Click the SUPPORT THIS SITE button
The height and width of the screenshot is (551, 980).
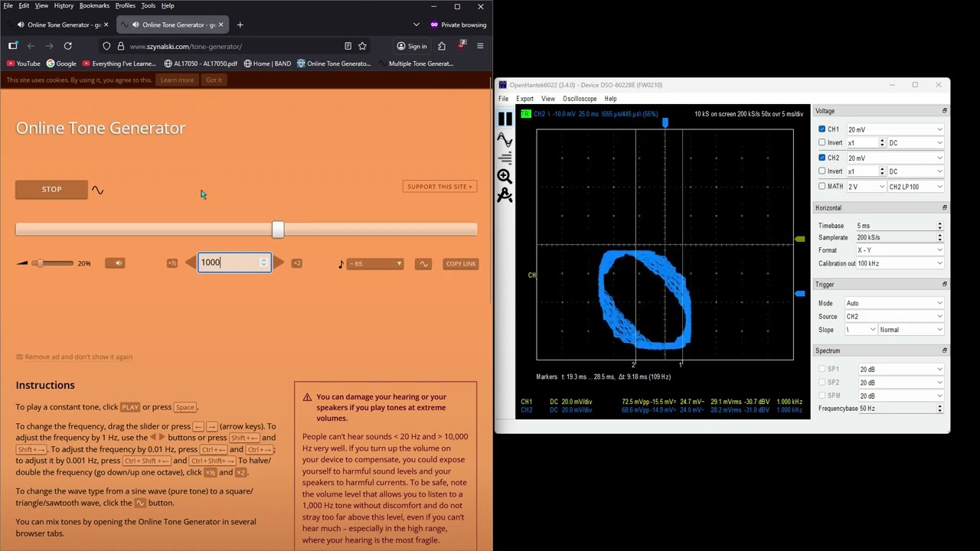pos(439,187)
